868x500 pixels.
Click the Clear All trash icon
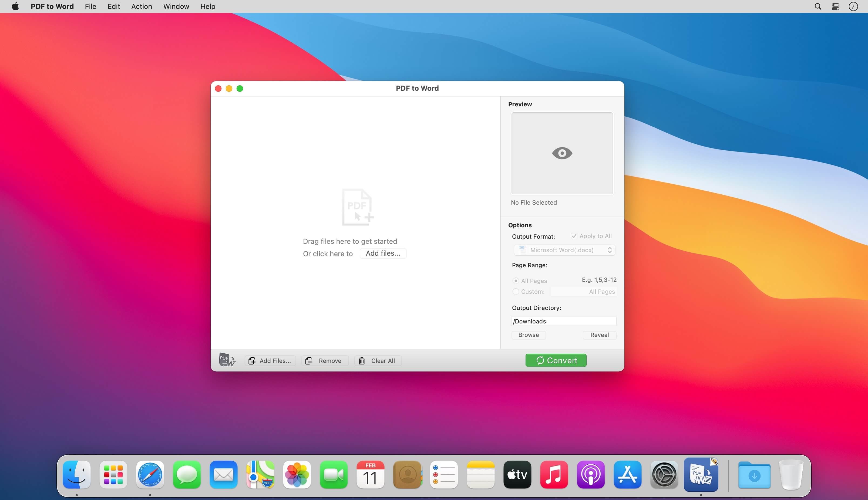click(362, 361)
